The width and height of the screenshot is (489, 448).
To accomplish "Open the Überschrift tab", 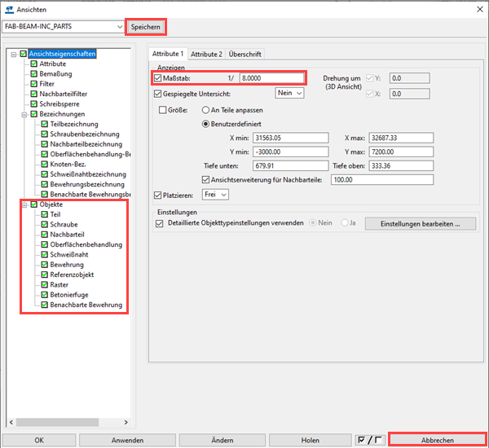I will point(245,54).
